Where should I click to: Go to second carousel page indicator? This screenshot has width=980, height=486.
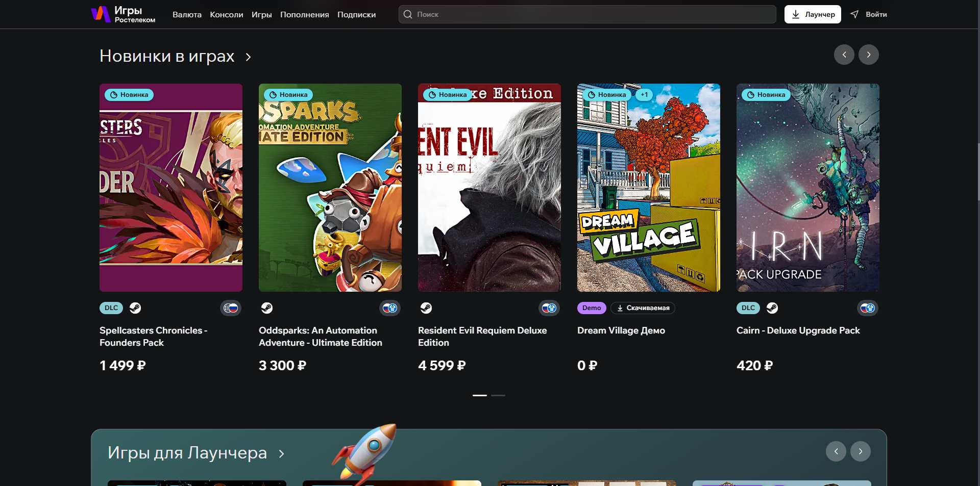(x=498, y=395)
